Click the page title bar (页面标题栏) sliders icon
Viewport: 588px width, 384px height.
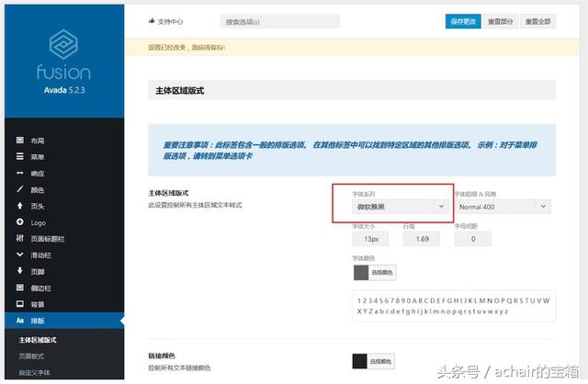point(20,238)
